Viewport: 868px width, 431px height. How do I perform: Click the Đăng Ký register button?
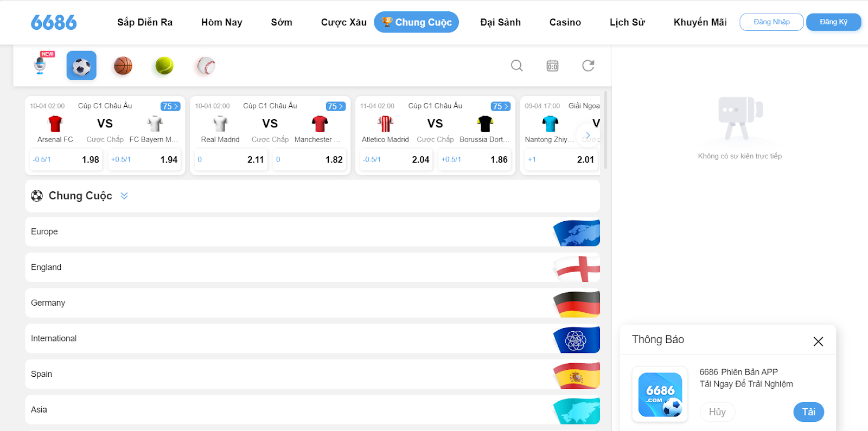click(x=833, y=22)
